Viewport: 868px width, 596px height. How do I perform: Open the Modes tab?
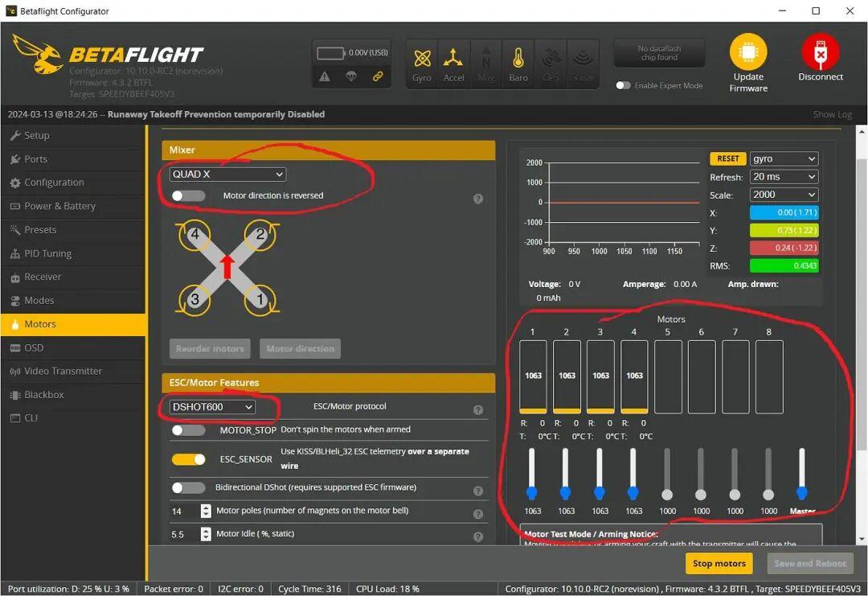pyautogui.click(x=73, y=301)
